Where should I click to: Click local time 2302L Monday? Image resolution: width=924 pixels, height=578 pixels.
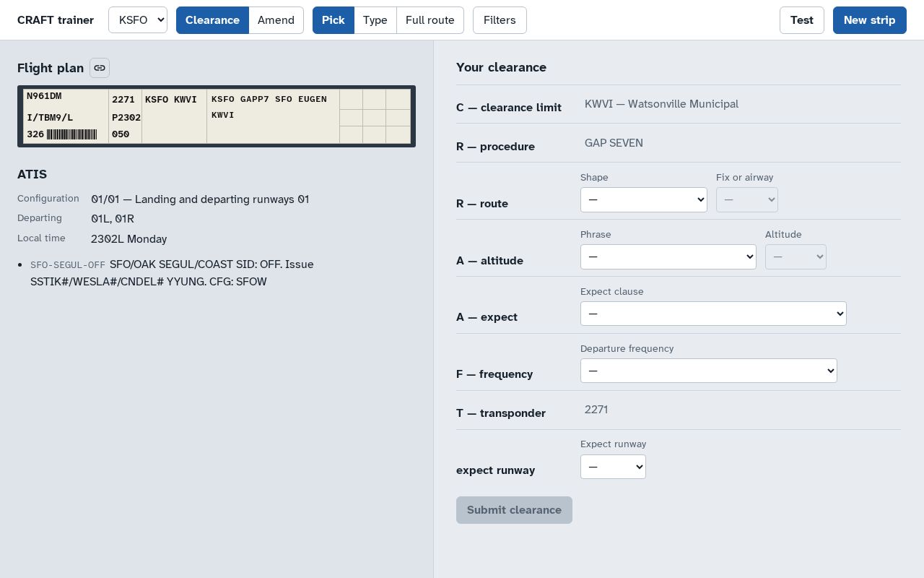128,239
